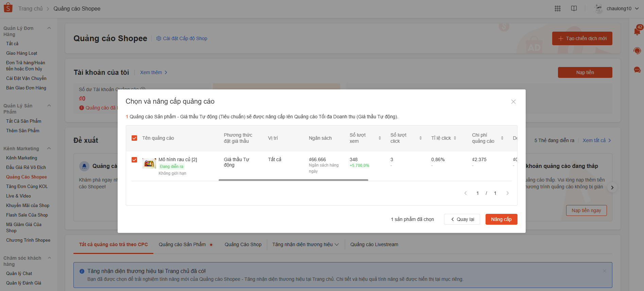The height and width of the screenshot is (291, 644).
Task: Click the Shopee logo icon
Action: tap(8, 8)
